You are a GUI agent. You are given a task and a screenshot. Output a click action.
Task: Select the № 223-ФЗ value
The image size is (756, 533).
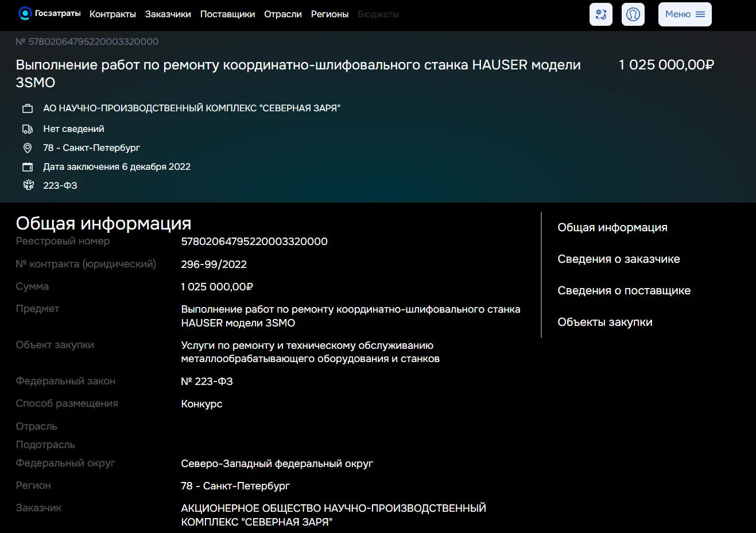pos(207,382)
